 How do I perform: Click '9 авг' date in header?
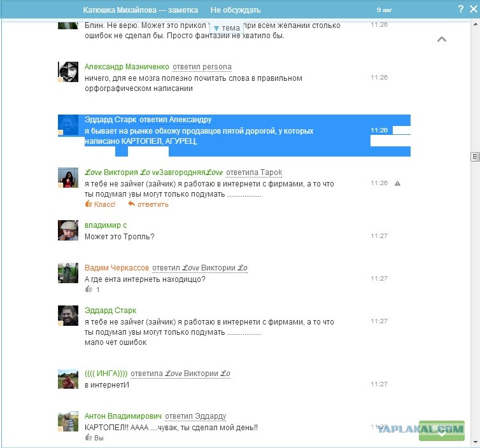click(384, 10)
